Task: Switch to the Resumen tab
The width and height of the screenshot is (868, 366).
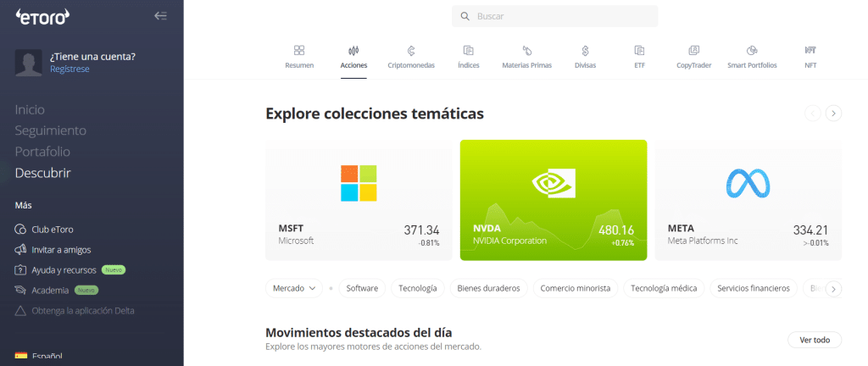Action: (299, 57)
